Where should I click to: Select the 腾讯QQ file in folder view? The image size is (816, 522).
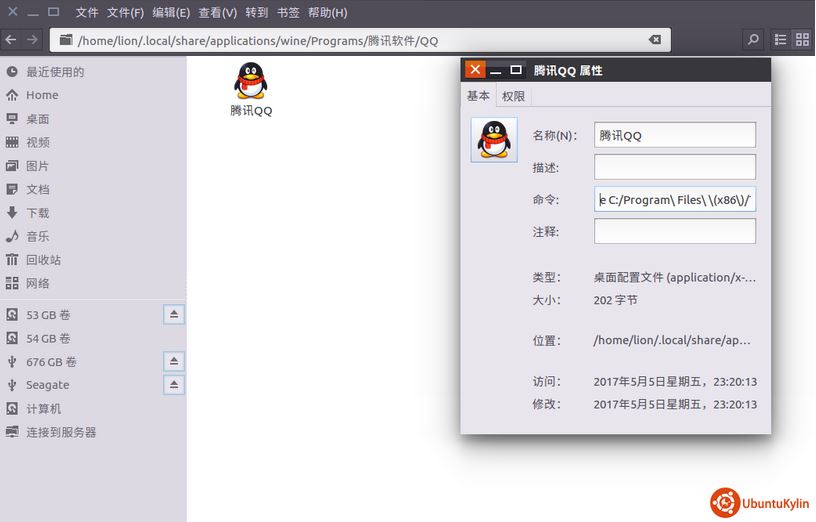tap(251, 90)
